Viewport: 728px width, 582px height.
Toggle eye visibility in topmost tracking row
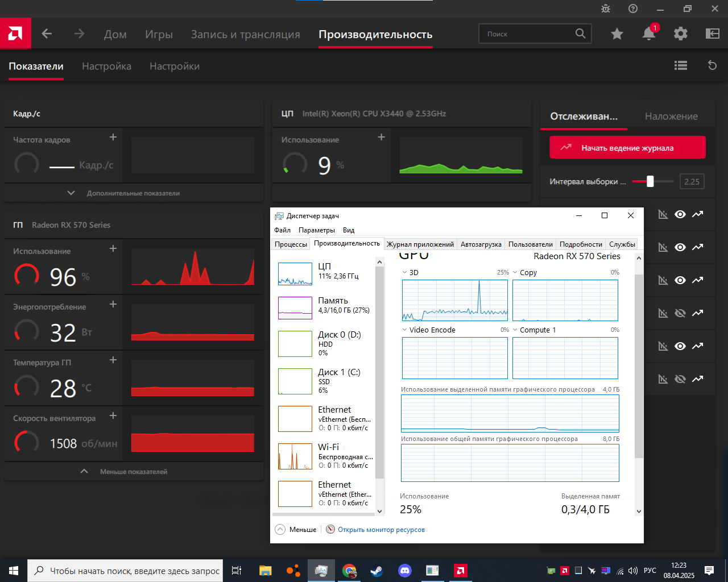pyautogui.click(x=680, y=214)
